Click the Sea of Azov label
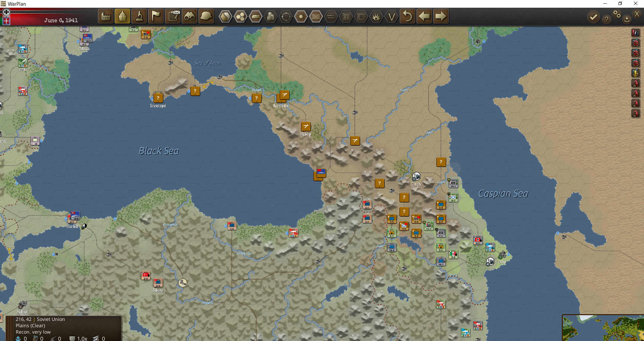This screenshot has height=341, width=644. pyautogui.click(x=208, y=63)
